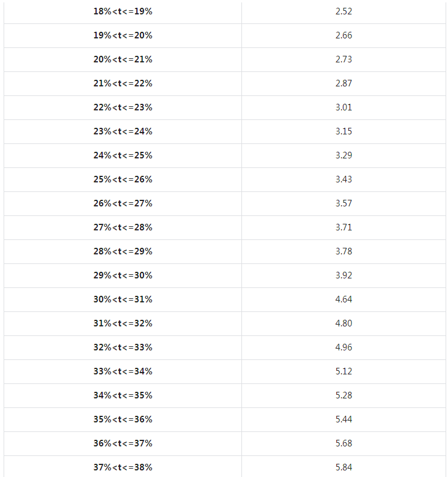The image size is (448, 477).
Task: Click the value 5.28
Action: pos(344,395)
